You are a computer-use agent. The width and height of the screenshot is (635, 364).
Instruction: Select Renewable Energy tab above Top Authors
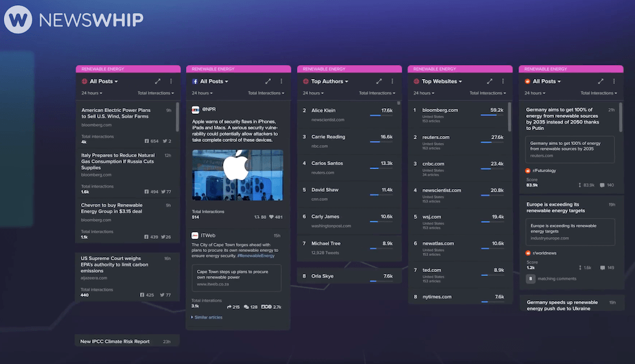(x=349, y=69)
